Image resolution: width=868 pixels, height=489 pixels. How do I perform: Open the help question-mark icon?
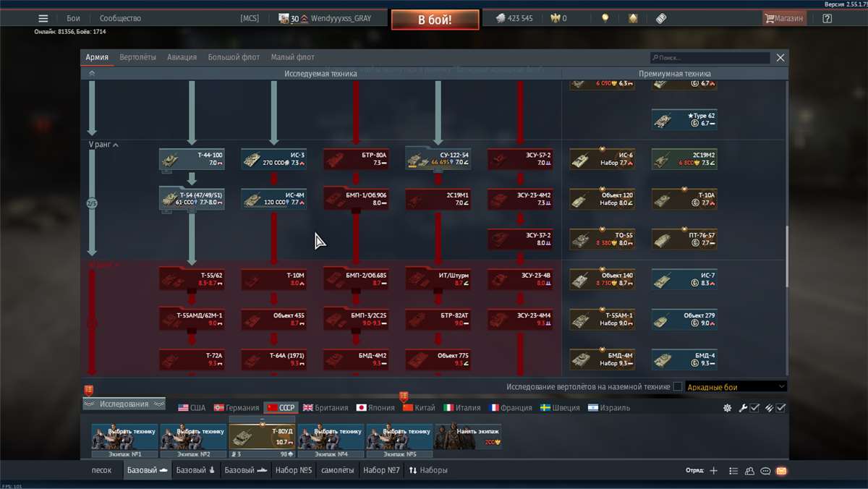[827, 18]
